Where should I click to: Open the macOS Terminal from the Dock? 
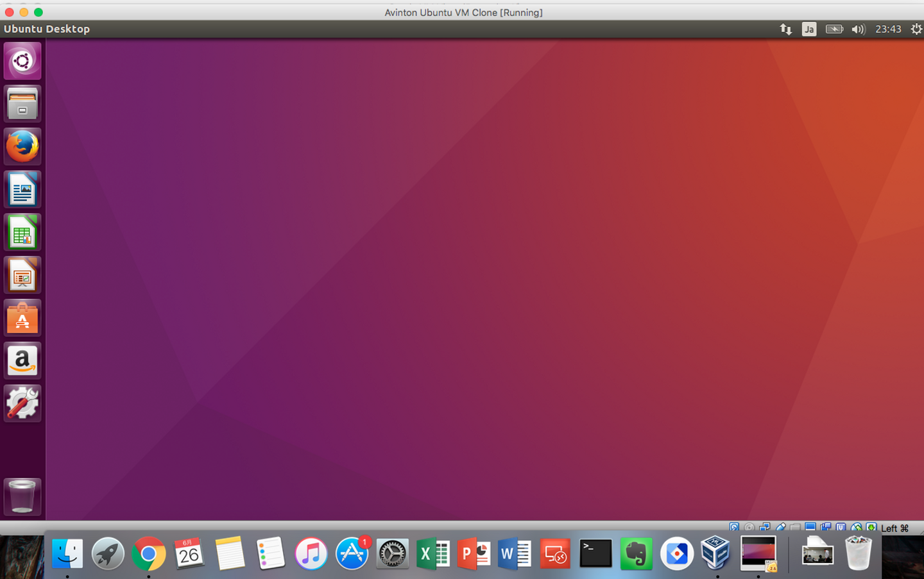(595, 554)
